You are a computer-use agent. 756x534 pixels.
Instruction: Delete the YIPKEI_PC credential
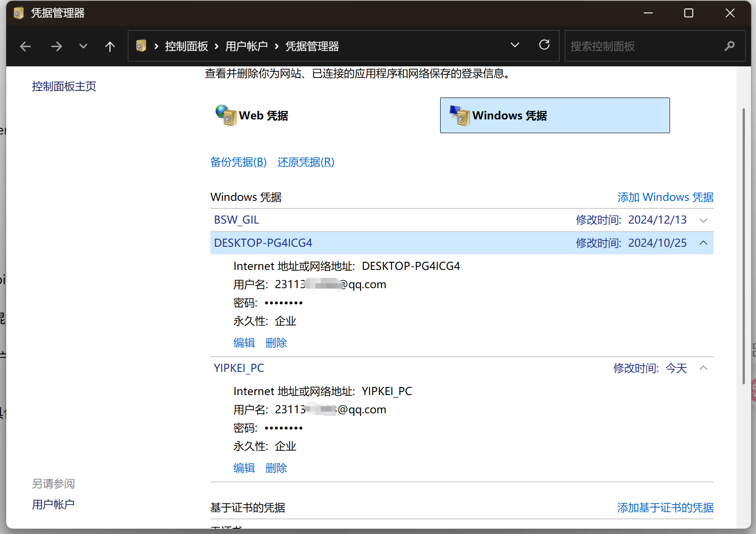point(276,468)
